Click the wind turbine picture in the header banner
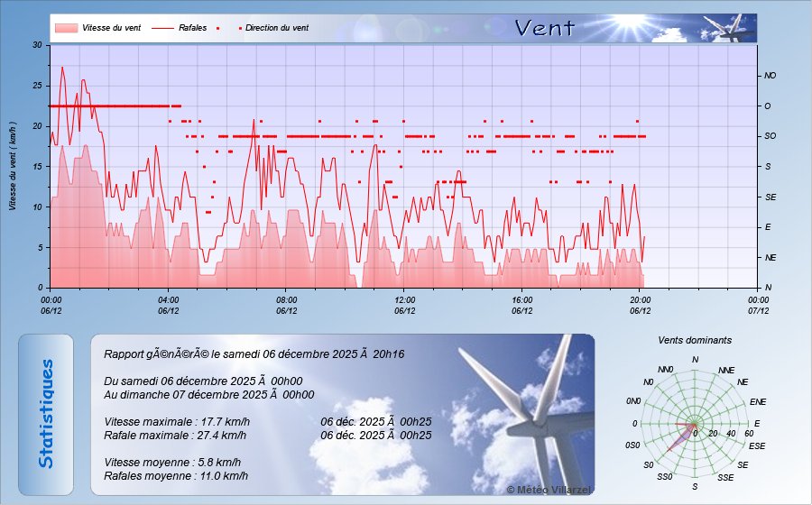Viewport: 812px width, 505px height. [729, 29]
